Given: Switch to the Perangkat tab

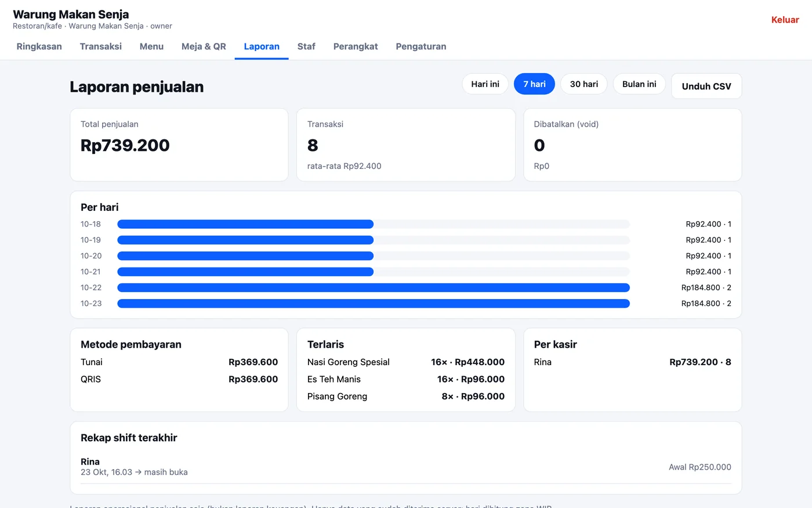Looking at the screenshot, I should 356,46.
